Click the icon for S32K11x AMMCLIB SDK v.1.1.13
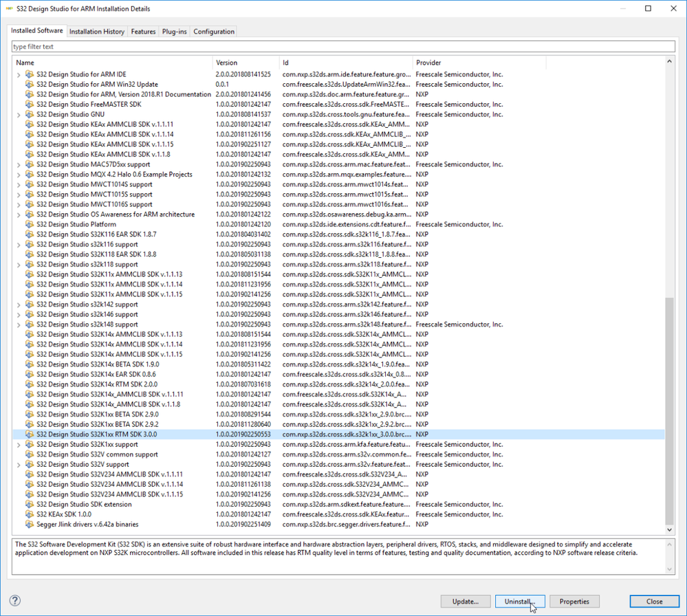Viewport: 687px width, 616px height. pos(30,274)
